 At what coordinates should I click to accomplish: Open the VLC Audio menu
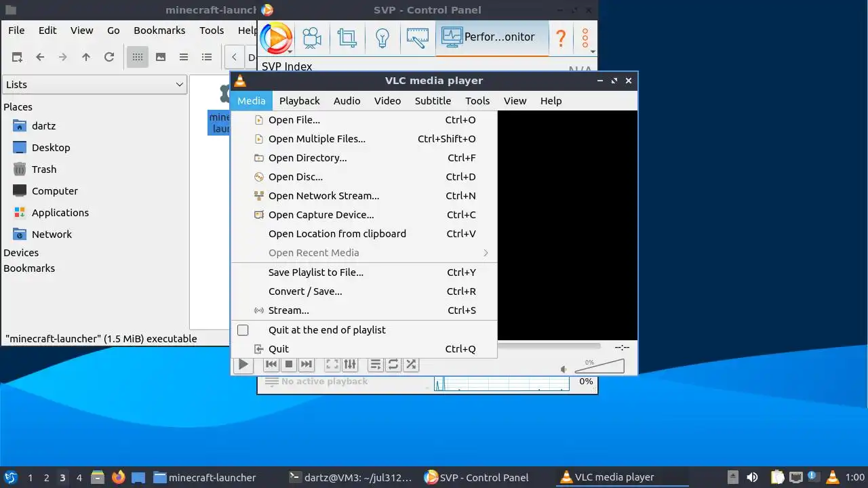[x=347, y=100]
